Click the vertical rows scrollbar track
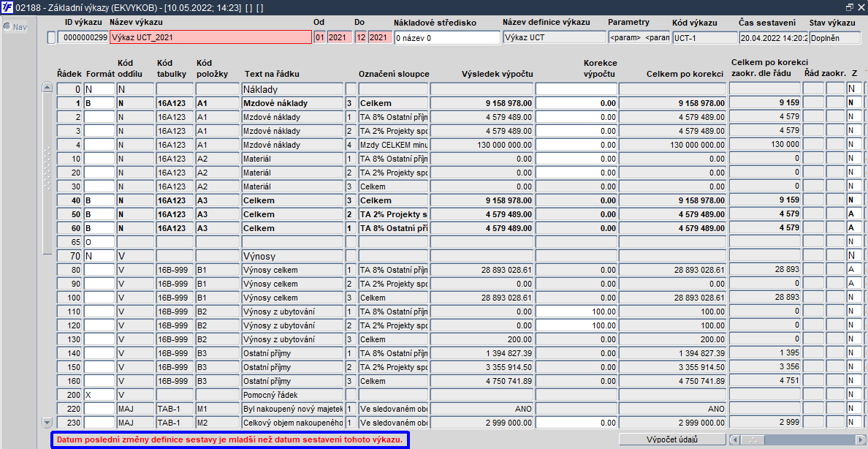 pyautogui.click(x=47, y=333)
